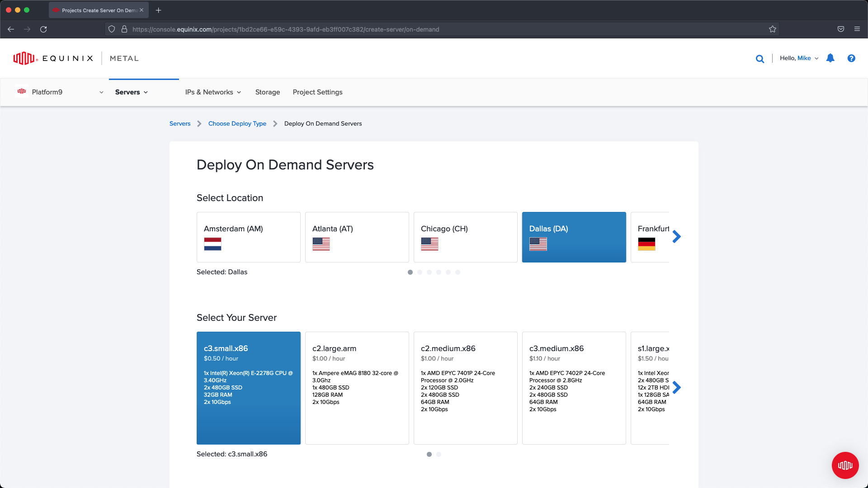Image resolution: width=868 pixels, height=488 pixels.
Task: Click the Platform9 project logo icon
Action: pyautogui.click(x=22, y=91)
